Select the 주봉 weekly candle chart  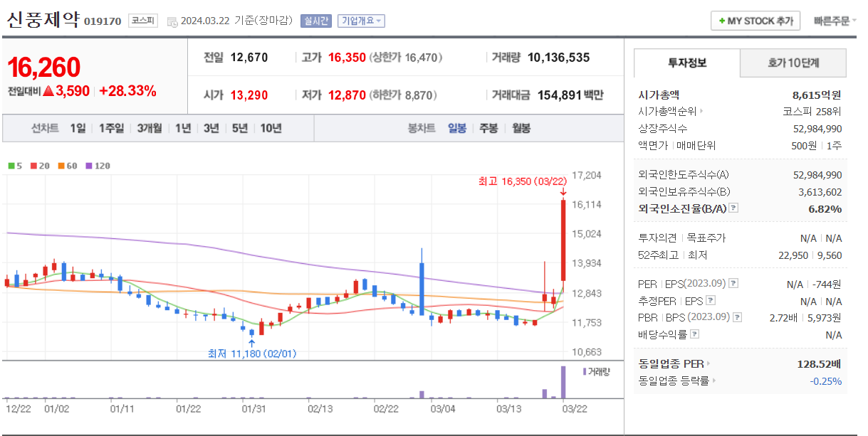point(488,128)
